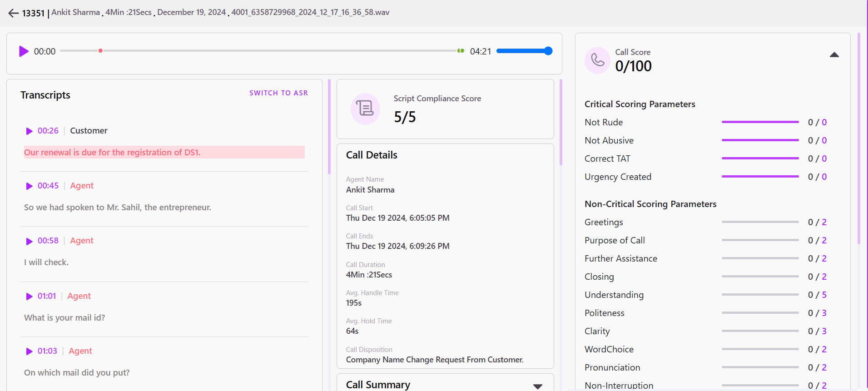Click the green marker near timeline end
The height and width of the screenshot is (391, 868).
(461, 51)
